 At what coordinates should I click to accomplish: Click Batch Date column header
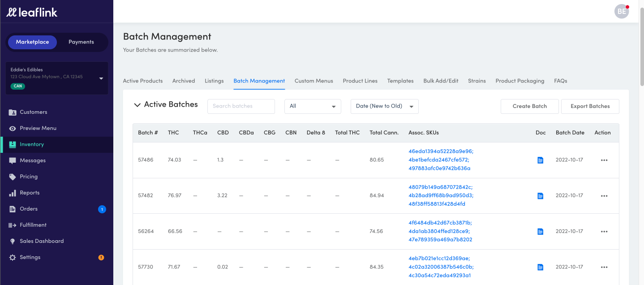(x=570, y=133)
